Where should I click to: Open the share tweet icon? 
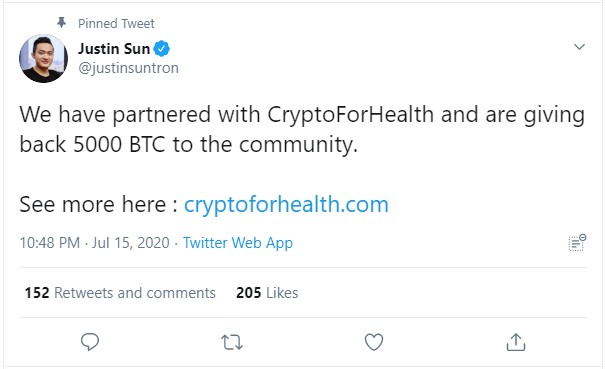(516, 342)
